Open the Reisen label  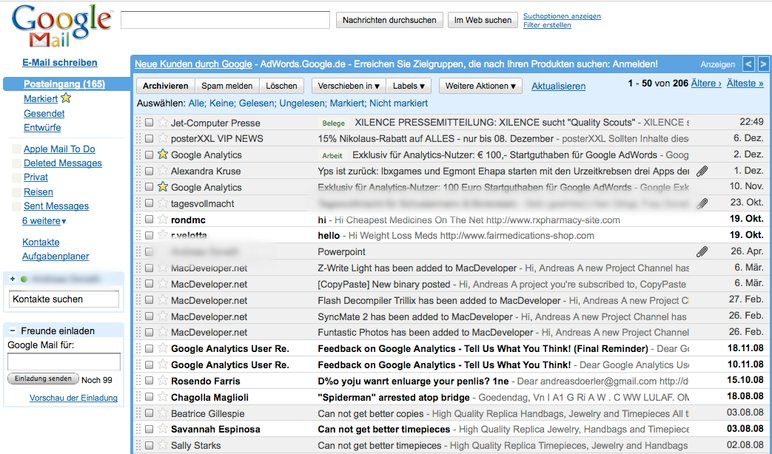click(38, 192)
